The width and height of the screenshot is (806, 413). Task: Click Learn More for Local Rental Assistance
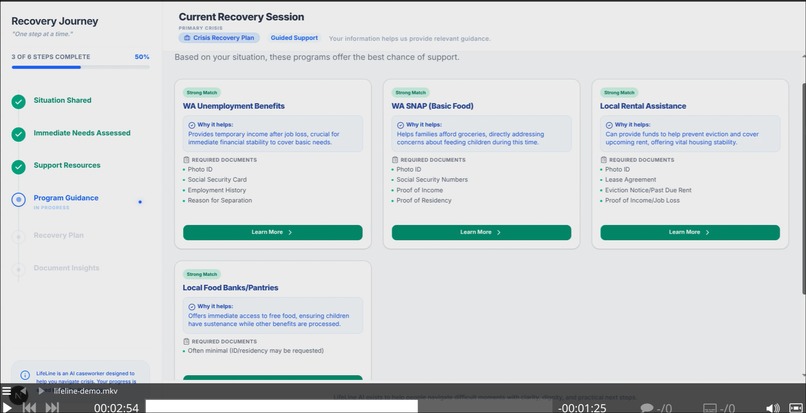pos(690,232)
